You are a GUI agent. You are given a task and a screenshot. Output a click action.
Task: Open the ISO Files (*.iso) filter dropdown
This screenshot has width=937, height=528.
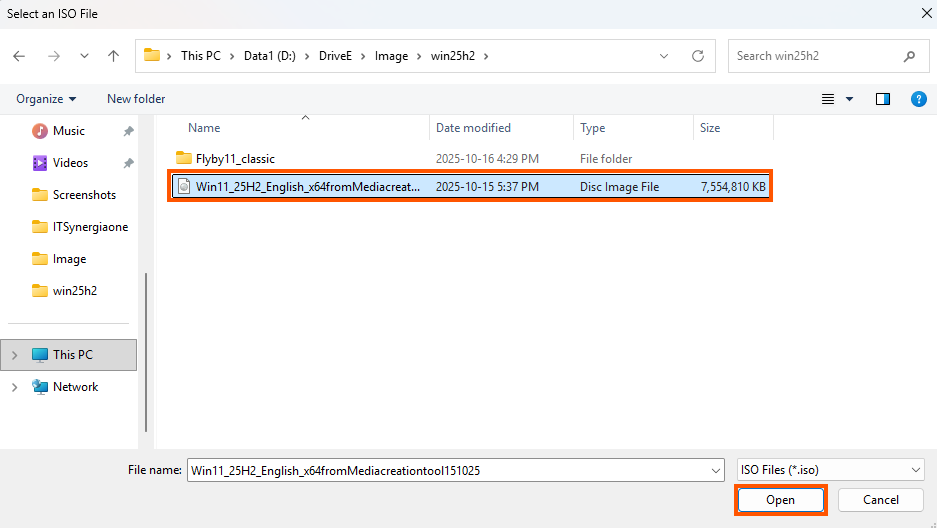pos(831,470)
